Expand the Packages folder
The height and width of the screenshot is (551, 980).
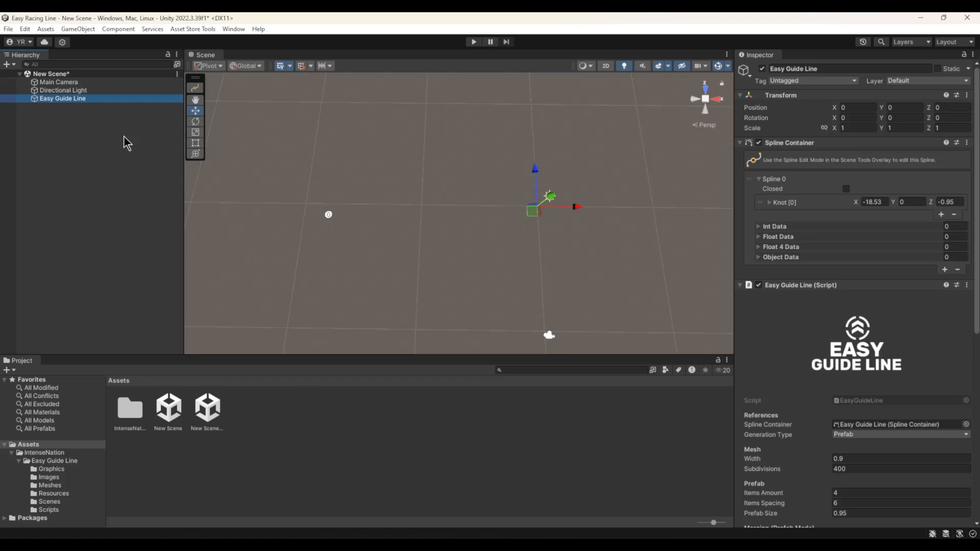pyautogui.click(x=5, y=518)
